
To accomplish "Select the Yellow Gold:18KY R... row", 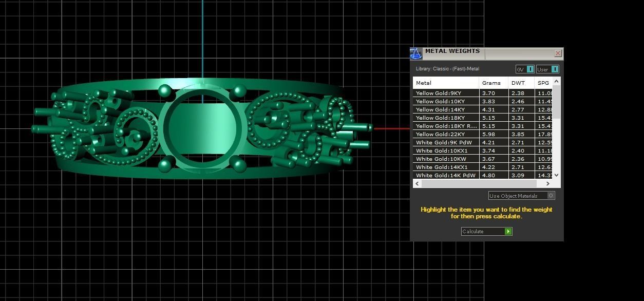I will coord(483,126).
